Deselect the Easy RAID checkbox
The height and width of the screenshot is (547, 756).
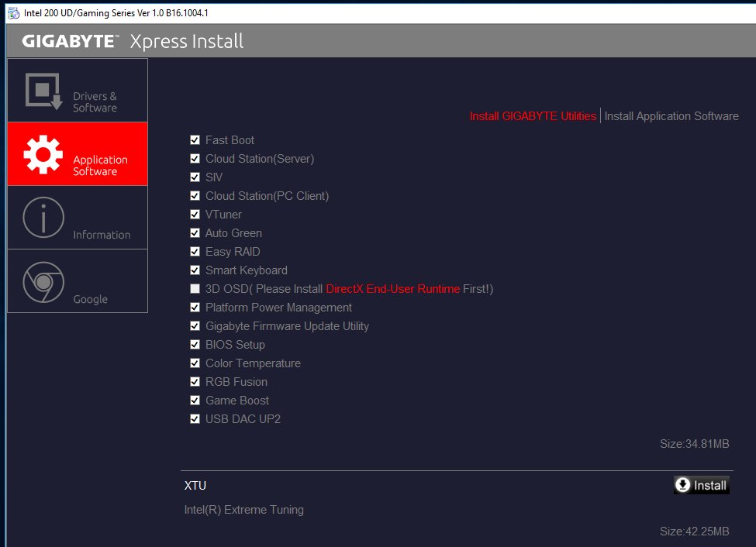click(x=195, y=252)
